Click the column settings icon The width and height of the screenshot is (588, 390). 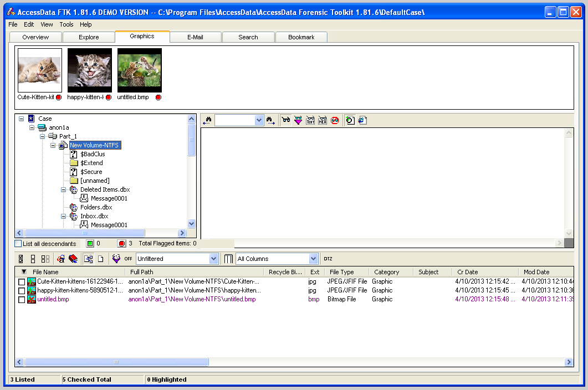coord(228,259)
